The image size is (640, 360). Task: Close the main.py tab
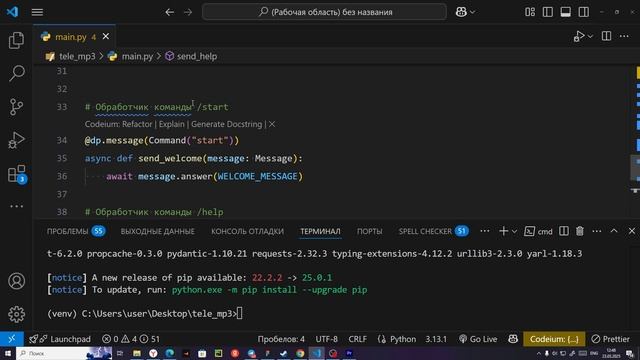point(106,36)
